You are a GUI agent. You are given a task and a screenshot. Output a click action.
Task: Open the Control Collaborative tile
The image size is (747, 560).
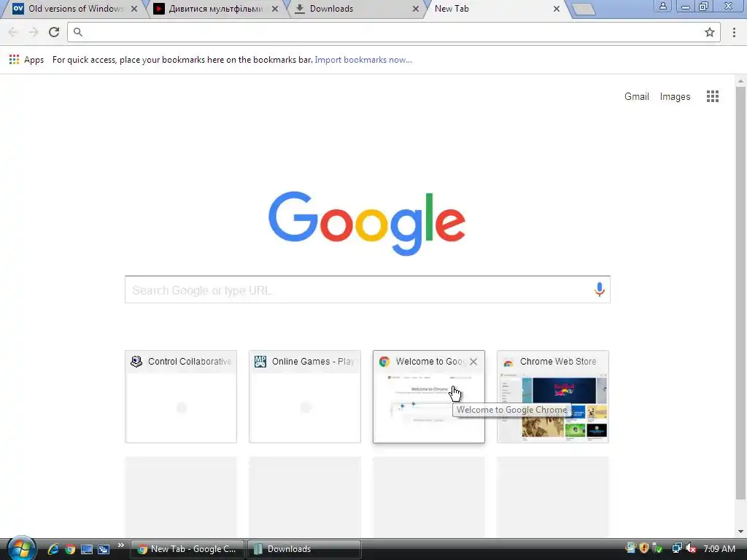pos(181,397)
